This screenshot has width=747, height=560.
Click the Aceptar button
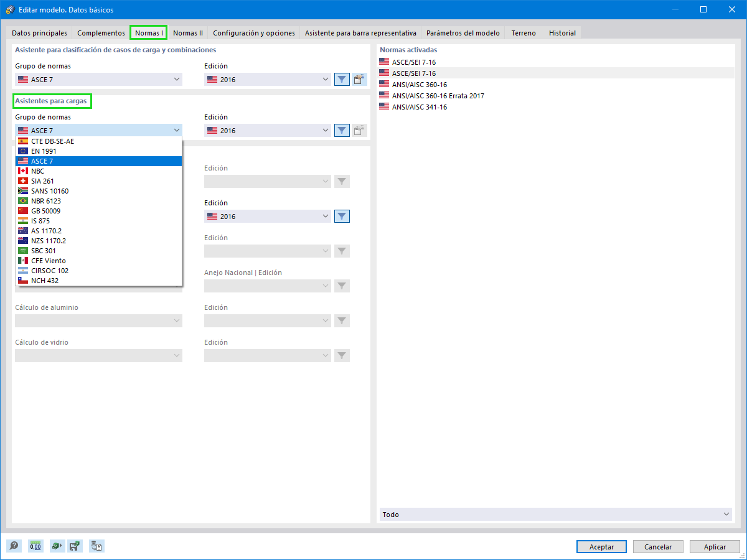pyautogui.click(x=601, y=546)
